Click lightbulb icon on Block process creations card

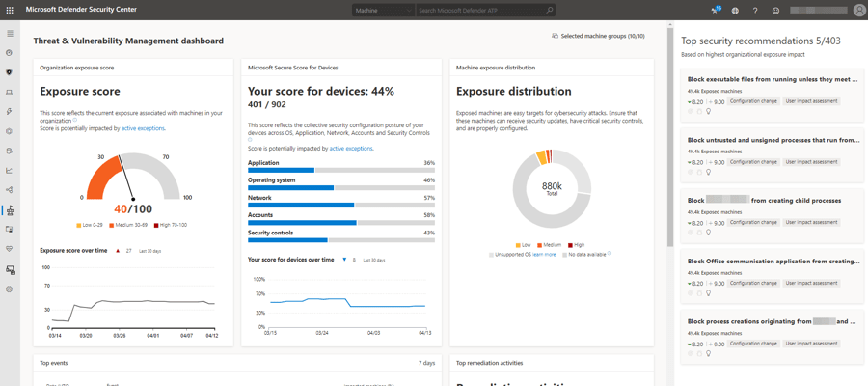[x=708, y=353]
